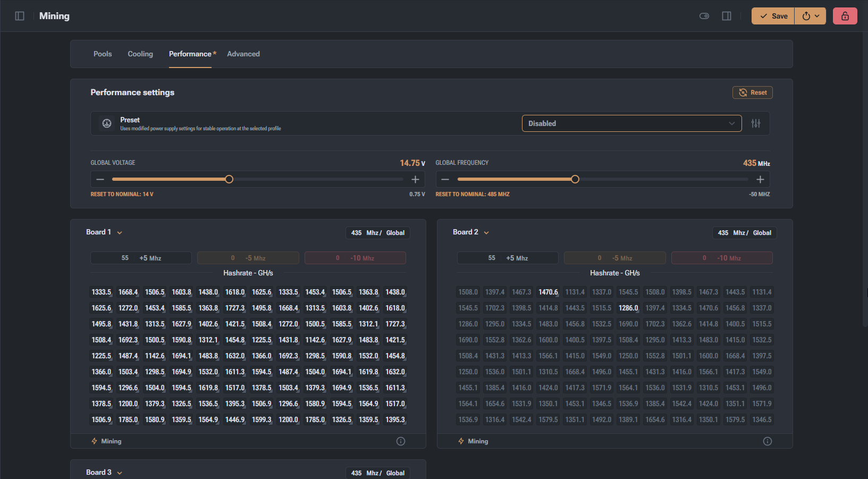Select Board 2 +5 Mhz chip group
This screenshot has height=479, width=868.
click(x=508, y=258)
